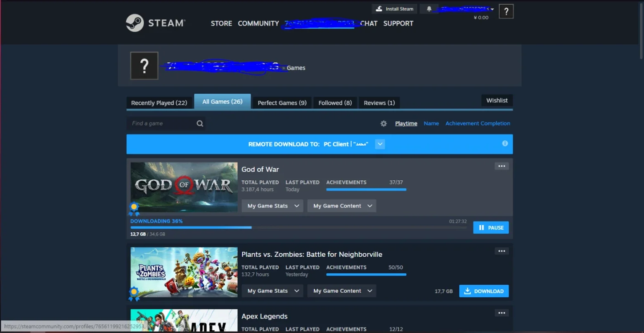Screen dimensions: 644x333
Task: Open the COMMUNITY menu
Action: 258,24
